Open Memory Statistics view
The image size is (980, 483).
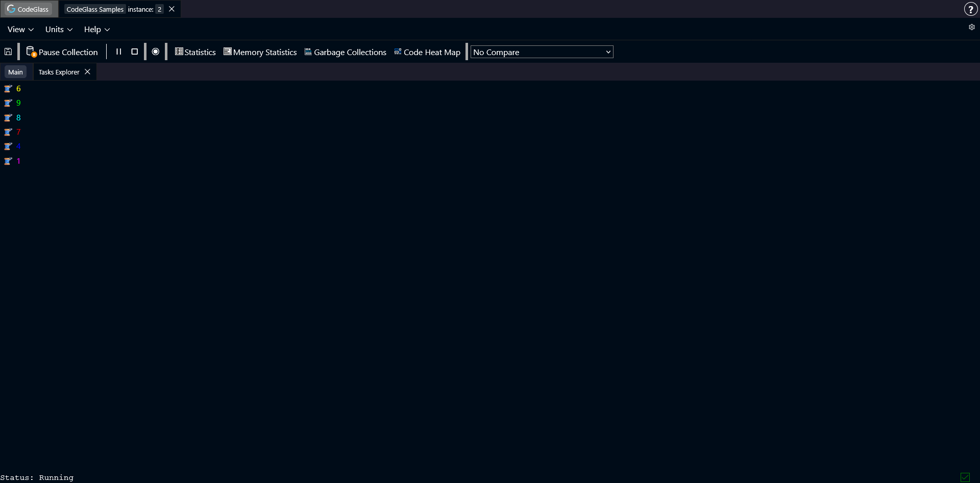[x=260, y=52]
